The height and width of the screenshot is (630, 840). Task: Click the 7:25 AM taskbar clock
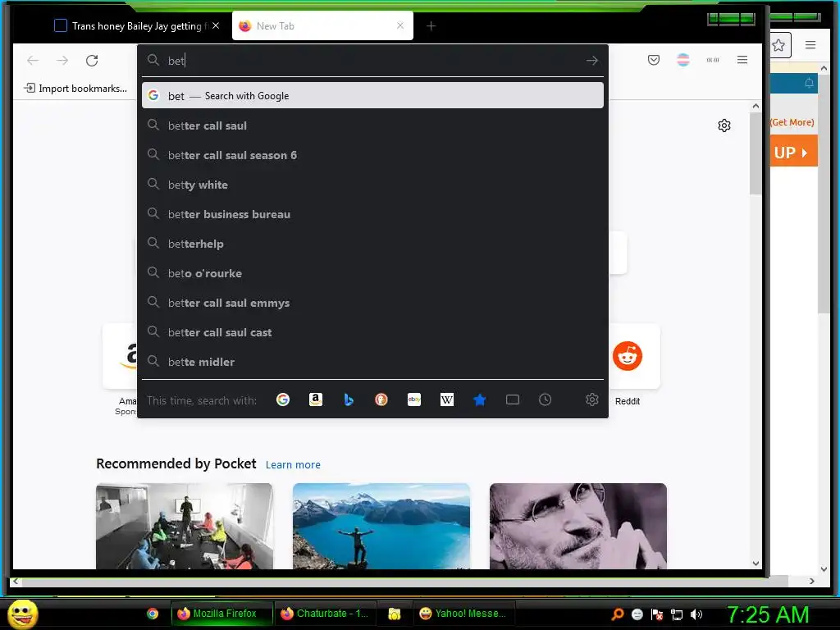tap(768, 614)
